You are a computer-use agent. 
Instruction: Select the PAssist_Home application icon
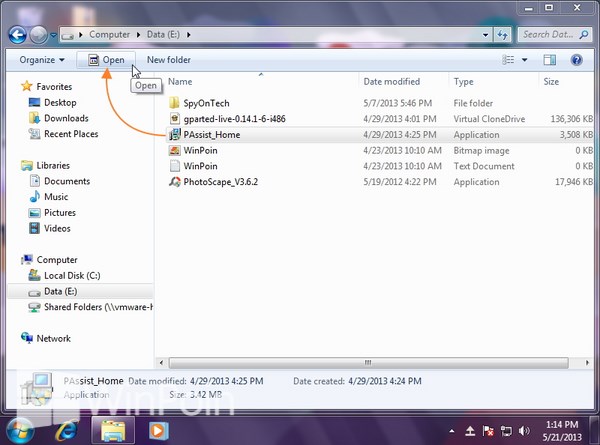[x=174, y=134]
